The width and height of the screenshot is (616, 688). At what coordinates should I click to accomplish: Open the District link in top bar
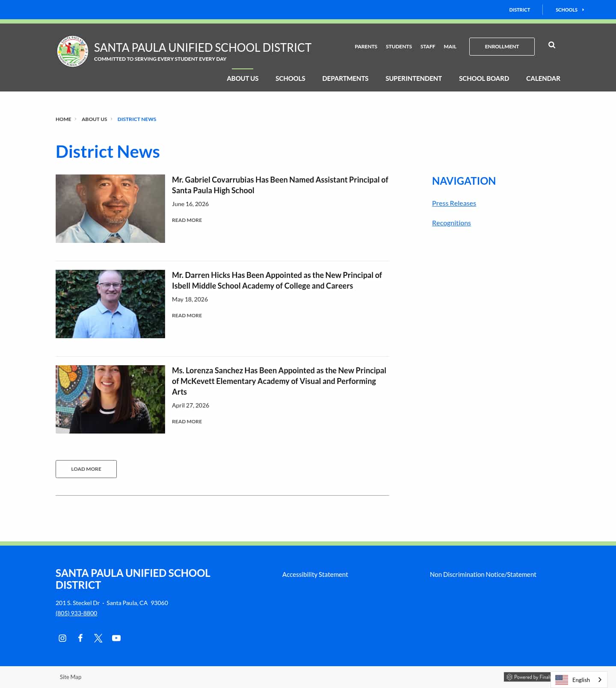(519, 9)
